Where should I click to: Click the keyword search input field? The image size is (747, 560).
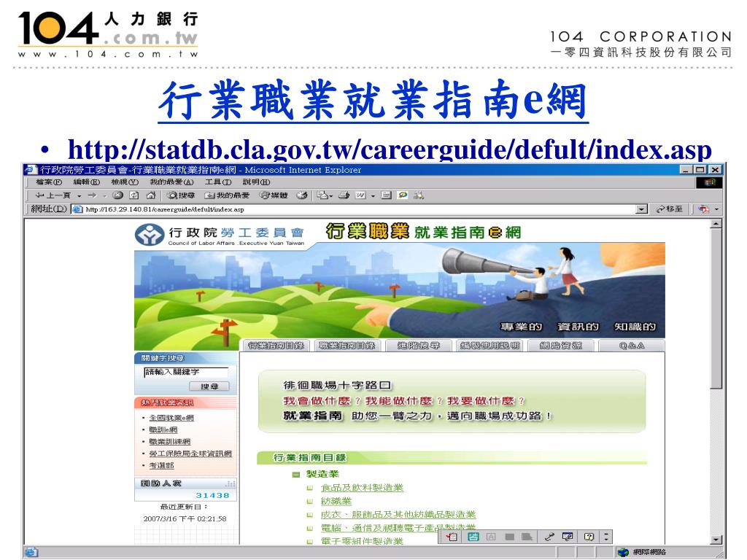(186, 372)
